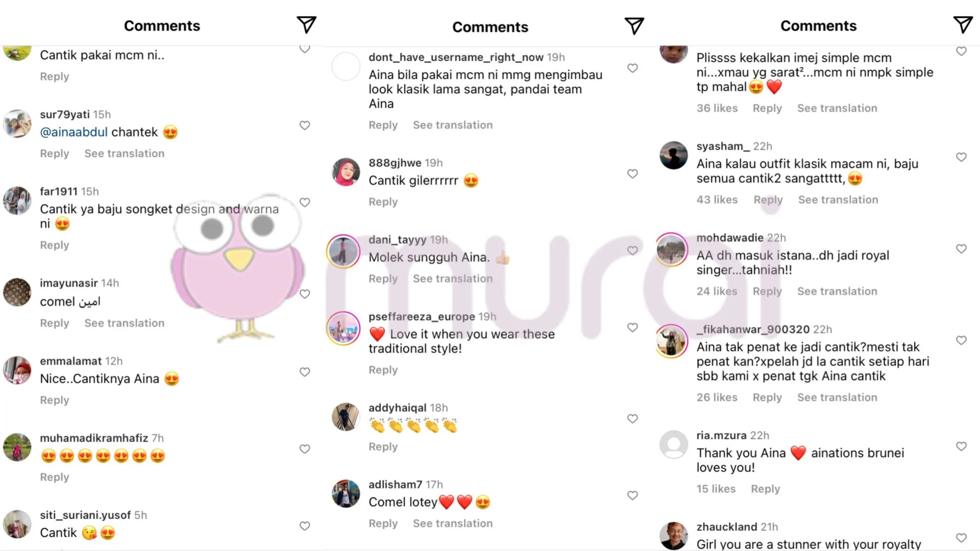Viewport: 980px width, 551px height.
Task: Tap the share arrow in the middle Comments header
Action: [634, 26]
